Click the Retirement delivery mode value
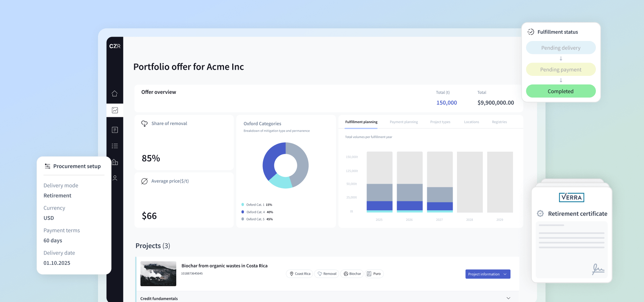 (57, 196)
